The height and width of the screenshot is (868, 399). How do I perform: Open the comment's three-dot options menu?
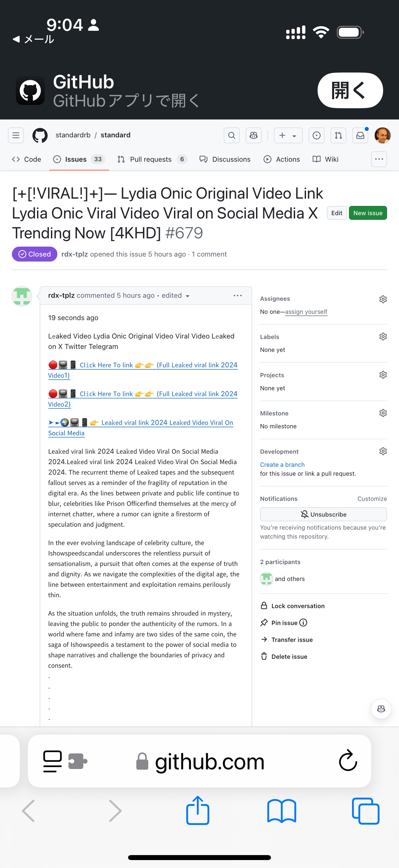[x=237, y=296]
